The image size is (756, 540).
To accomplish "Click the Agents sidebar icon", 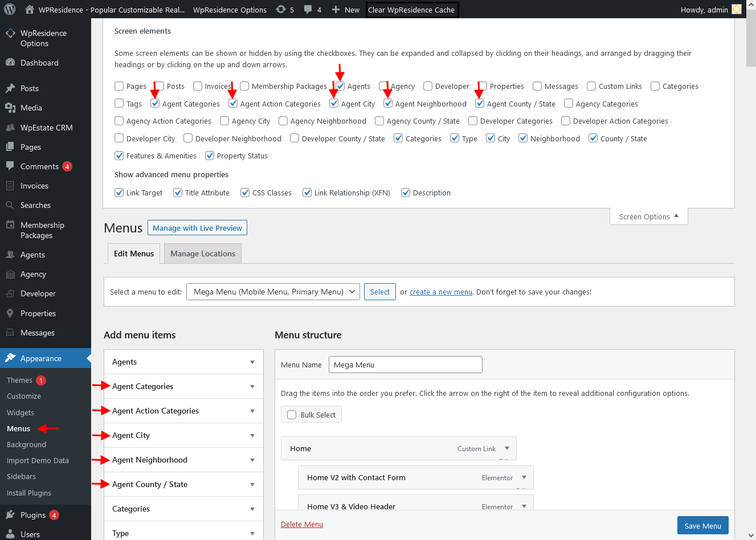I will click(x=10, y=255).
